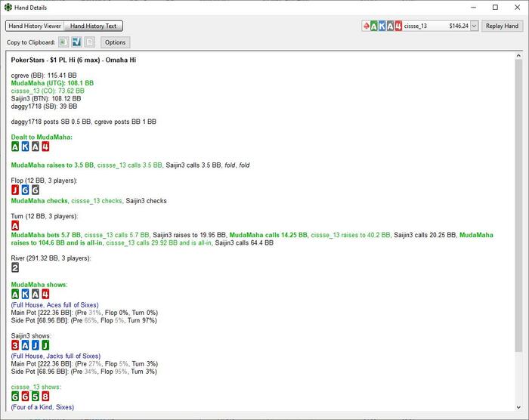Click the blue checkmark copy-to-clipboard icon
Image resolution: width=529 pixels, height=420 pixels.
tap(76, 42)
